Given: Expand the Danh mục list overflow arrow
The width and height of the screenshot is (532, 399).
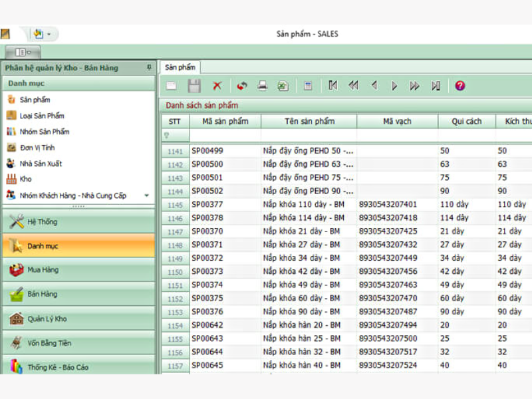Looking at the screenshot, I should (146, 196).
